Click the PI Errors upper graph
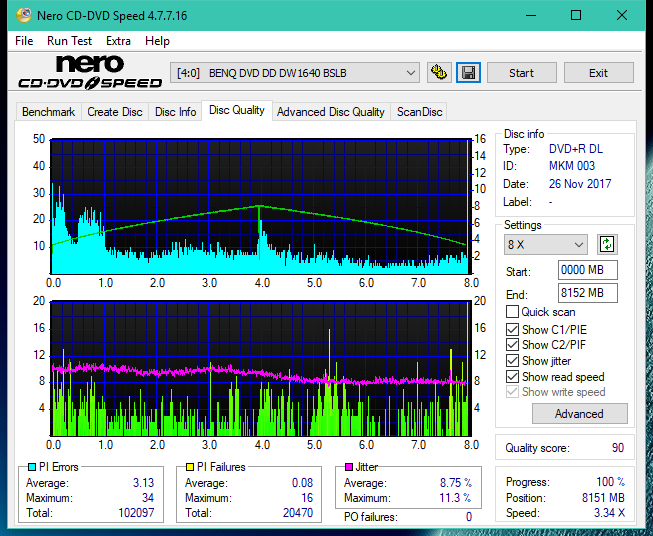653x536 pixels. pos(261,207)
